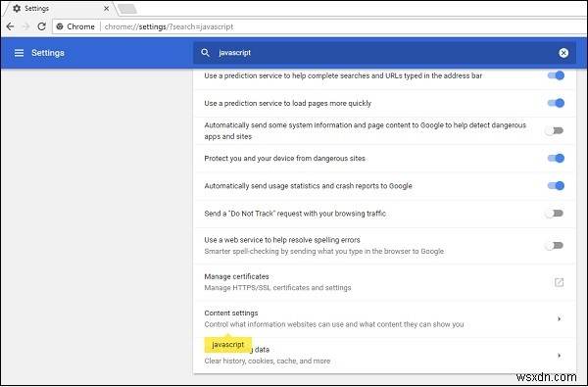Screen dimensions: 588x387
Task: Click the Manage HTTPS/SSL certificates description
Action: (277, 288)
